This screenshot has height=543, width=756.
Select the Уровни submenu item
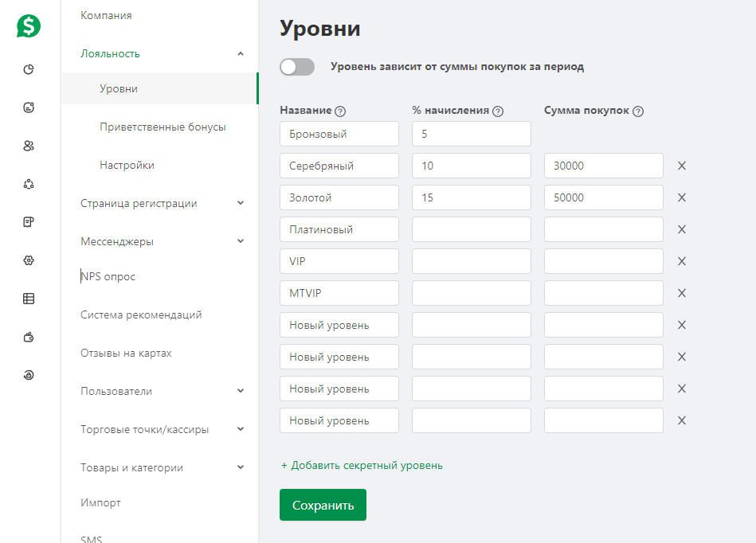tap(159, 88)
